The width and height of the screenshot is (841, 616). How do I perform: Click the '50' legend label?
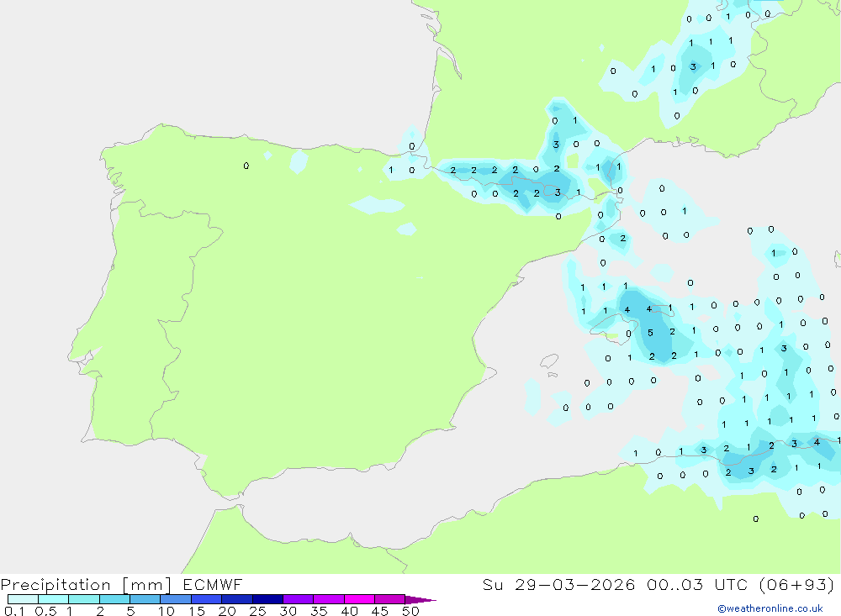tap(411, 611)
